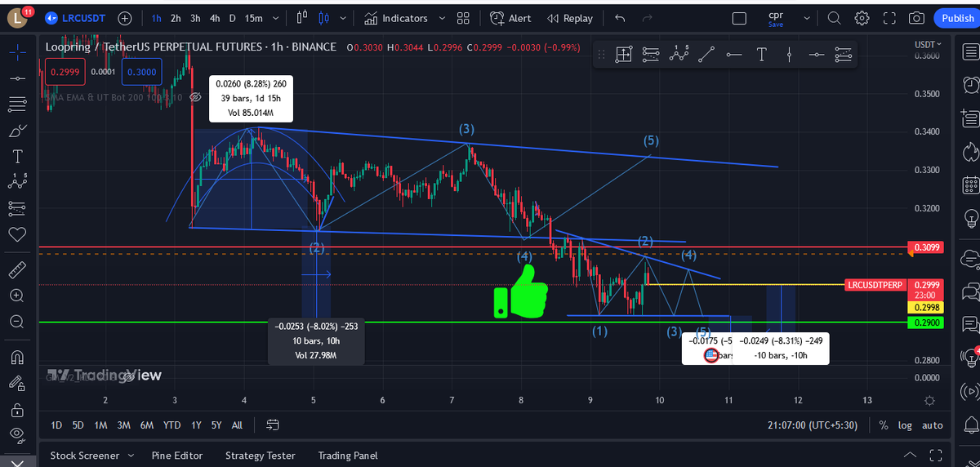The height and width of the screenshot is (467, 980).
Task: Toggle lock all drawing tools
Action: pos(16,409)
